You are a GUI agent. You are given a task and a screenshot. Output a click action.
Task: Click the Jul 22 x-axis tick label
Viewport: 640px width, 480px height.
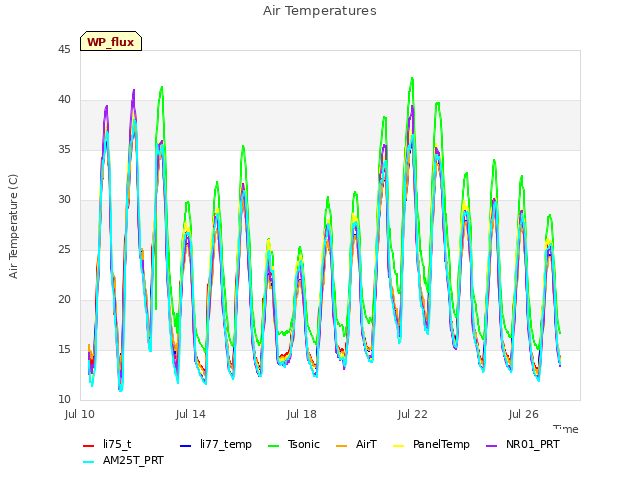pyautogui.click(x=413, y=414)
